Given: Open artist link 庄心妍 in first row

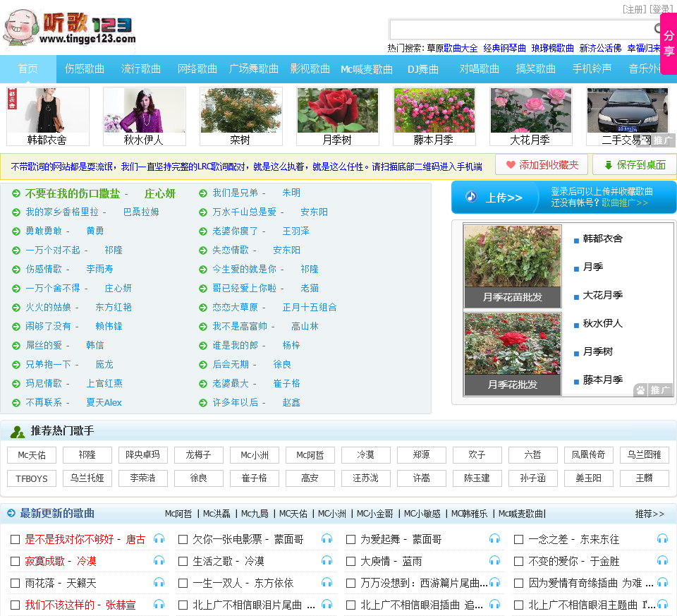Looking at the screenshot, I should tap(160, 193).
